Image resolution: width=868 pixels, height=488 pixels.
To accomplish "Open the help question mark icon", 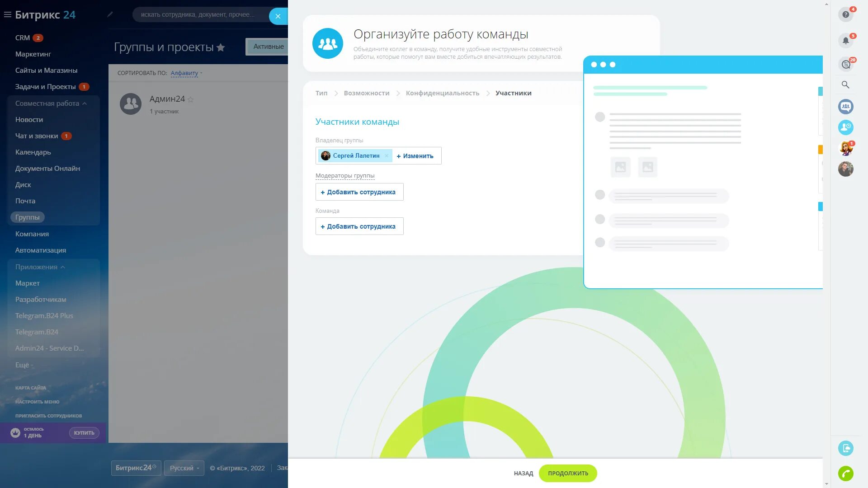I will (x=845, y=14).
